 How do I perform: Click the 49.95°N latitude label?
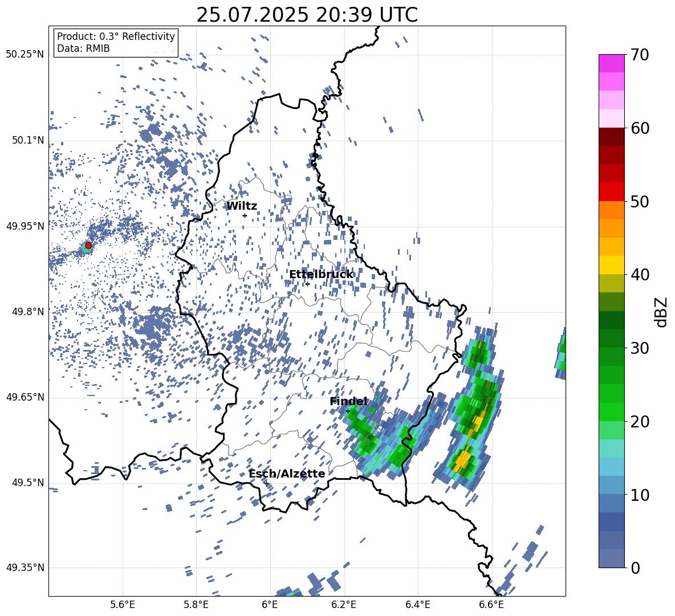click(25, 226)
